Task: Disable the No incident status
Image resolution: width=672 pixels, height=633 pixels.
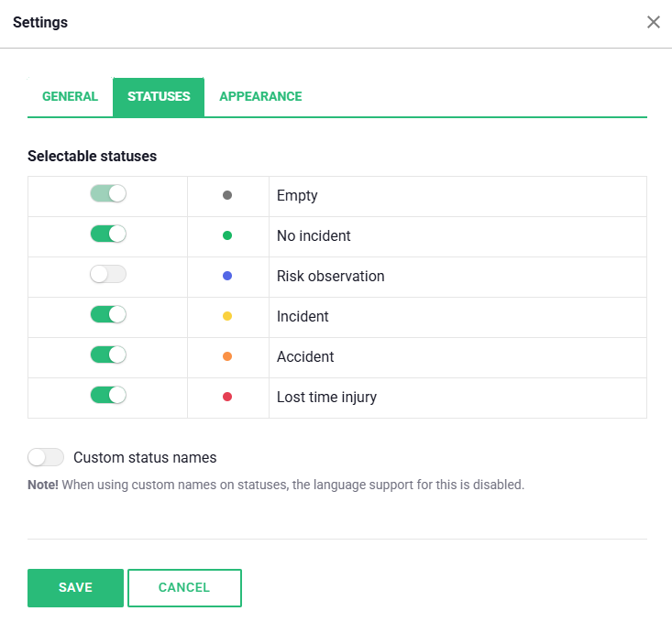Action: point(108,235)
